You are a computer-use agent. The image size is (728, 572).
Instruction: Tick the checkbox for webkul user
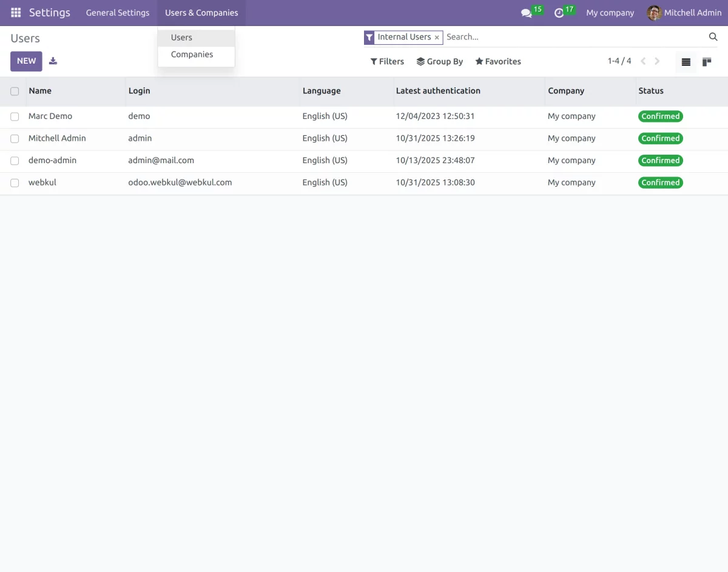pos(15,182)
